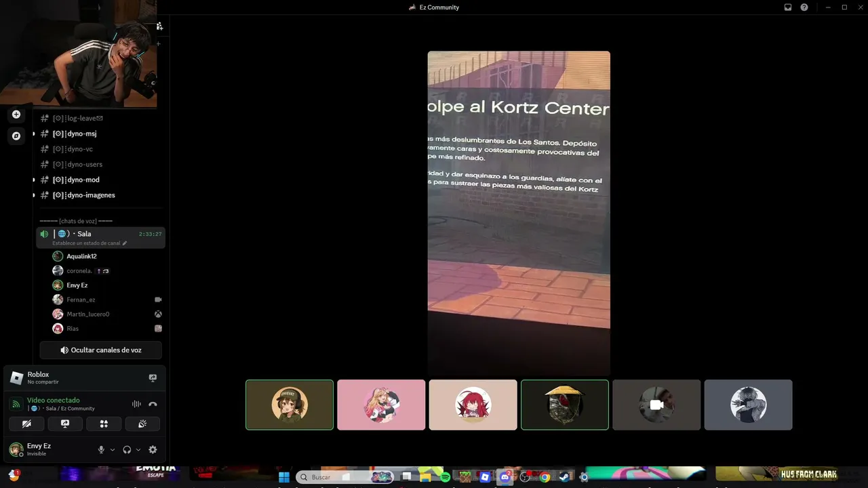
Task: Open the Activities launcher button
Action: (x=104, y=424)
